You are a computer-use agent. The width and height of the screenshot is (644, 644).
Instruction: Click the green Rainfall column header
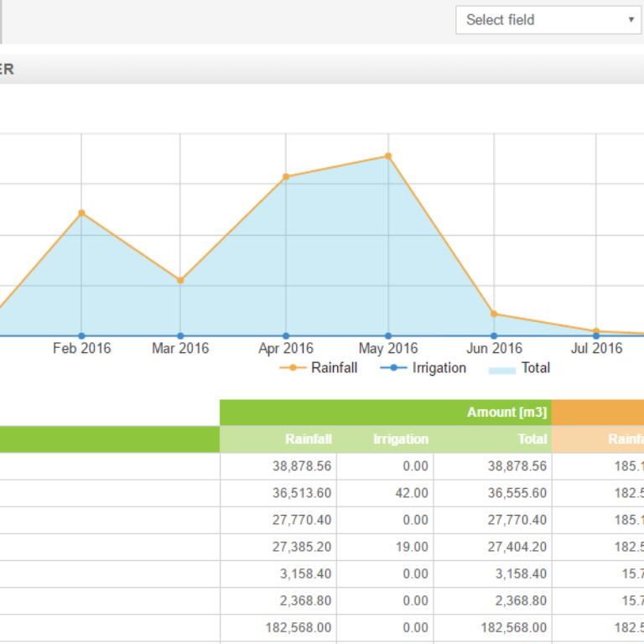(278, 439)
